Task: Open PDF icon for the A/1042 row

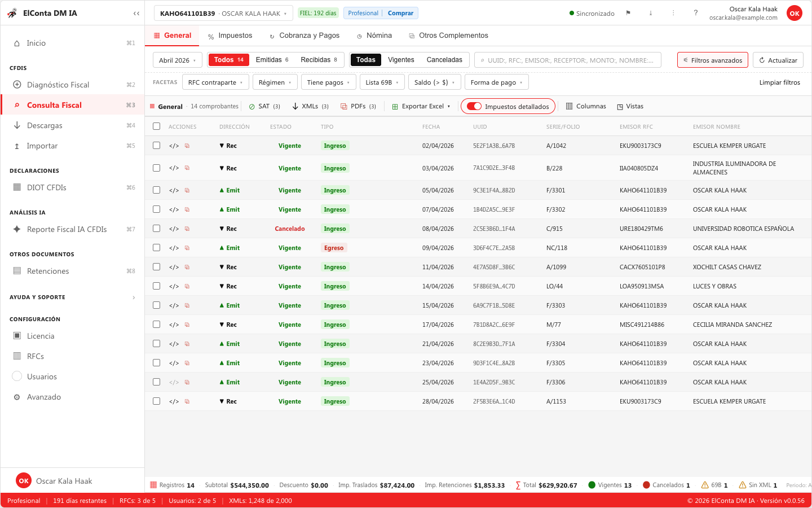Action: (x=187, y=146)
